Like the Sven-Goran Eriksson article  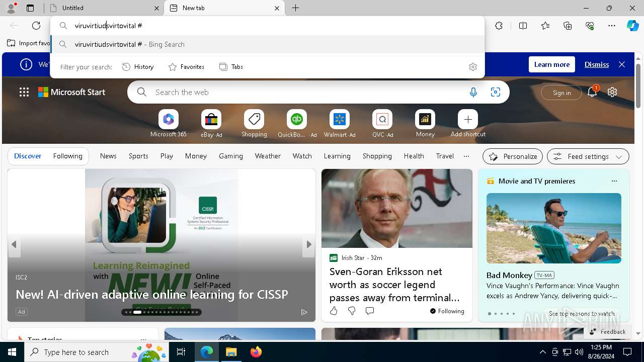(x=334, y=311)
